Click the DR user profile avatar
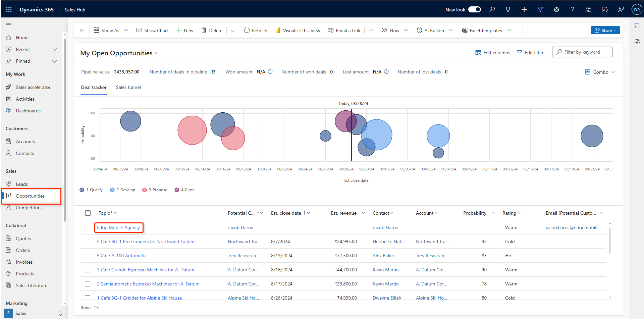 tap(637, 10)
